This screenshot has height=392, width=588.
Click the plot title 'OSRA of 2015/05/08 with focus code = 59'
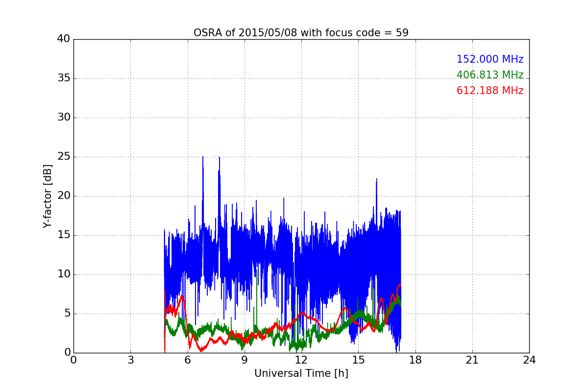[x=301, y=33]
